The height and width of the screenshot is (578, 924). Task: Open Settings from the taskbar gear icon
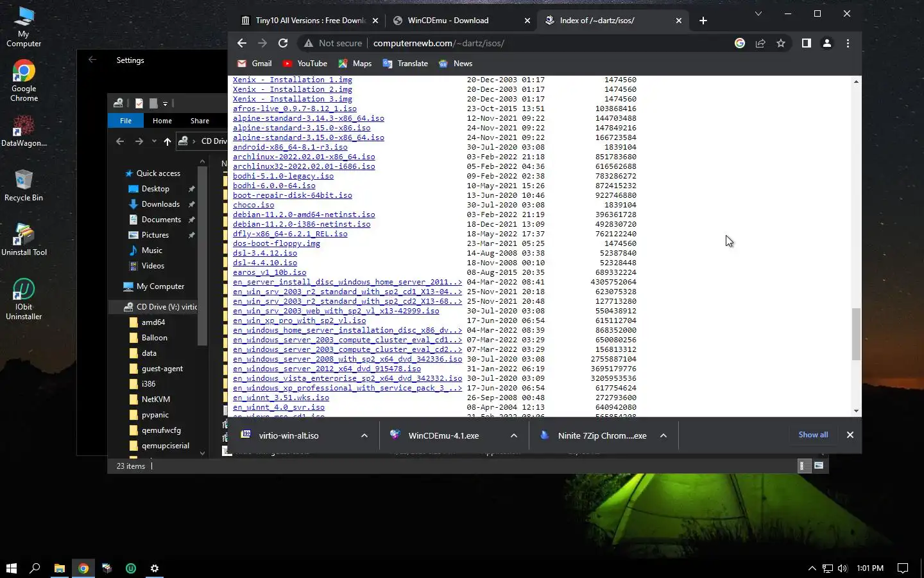point(155,568)
